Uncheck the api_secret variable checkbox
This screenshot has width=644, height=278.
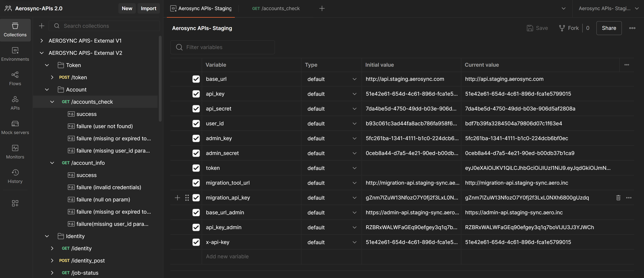[196, 109]
